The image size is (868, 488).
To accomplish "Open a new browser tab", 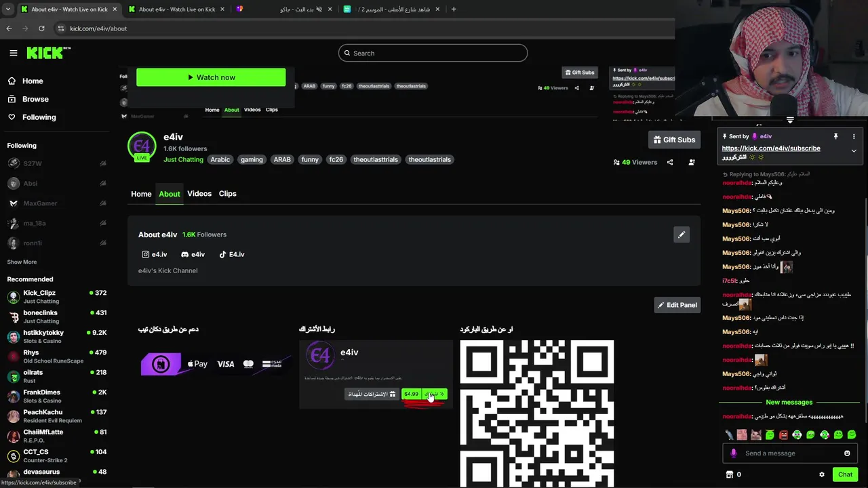I will pyautogui.click(x=454, y=9).
